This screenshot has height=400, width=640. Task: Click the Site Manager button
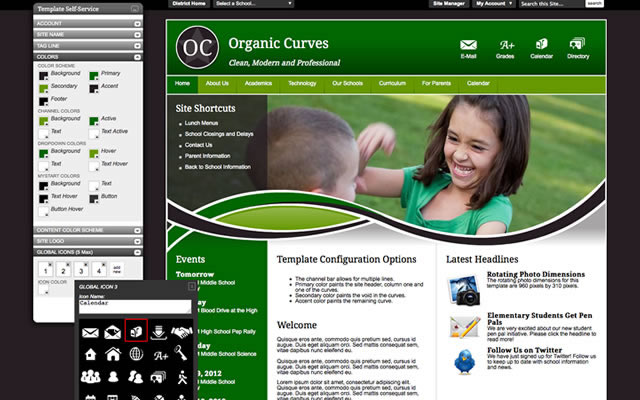click(x=449, y=4)
